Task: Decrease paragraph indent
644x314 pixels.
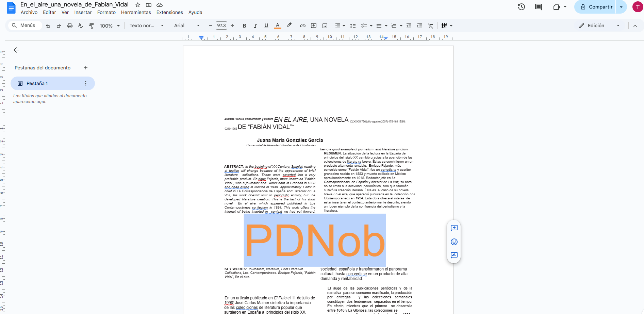Action: 409,26
